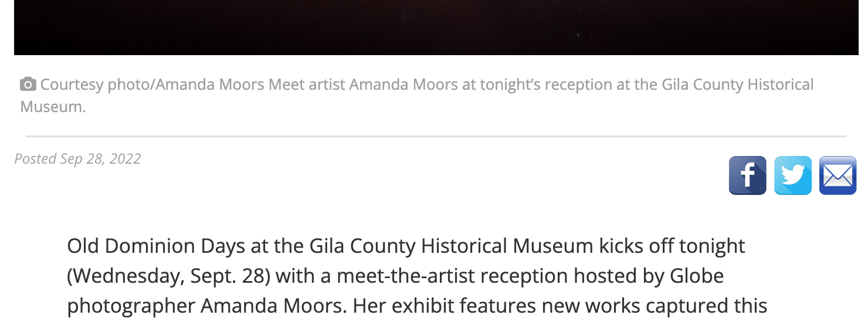Share the article via the email envelope icon
The height and width of the screenshot is (325, 868).
click(838, 175)
